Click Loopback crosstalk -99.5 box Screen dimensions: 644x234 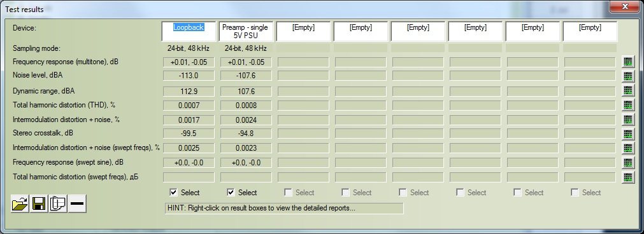[x=189, y=134]
